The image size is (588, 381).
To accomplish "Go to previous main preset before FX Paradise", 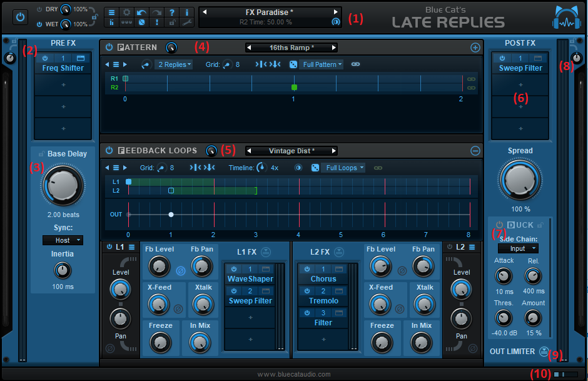I will 205,12.
